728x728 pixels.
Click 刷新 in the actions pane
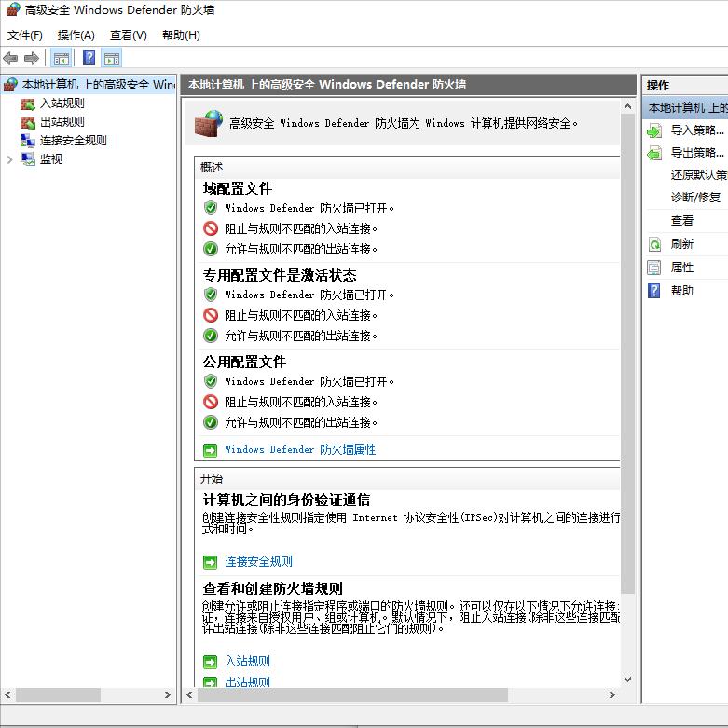(x=682, y=244)
